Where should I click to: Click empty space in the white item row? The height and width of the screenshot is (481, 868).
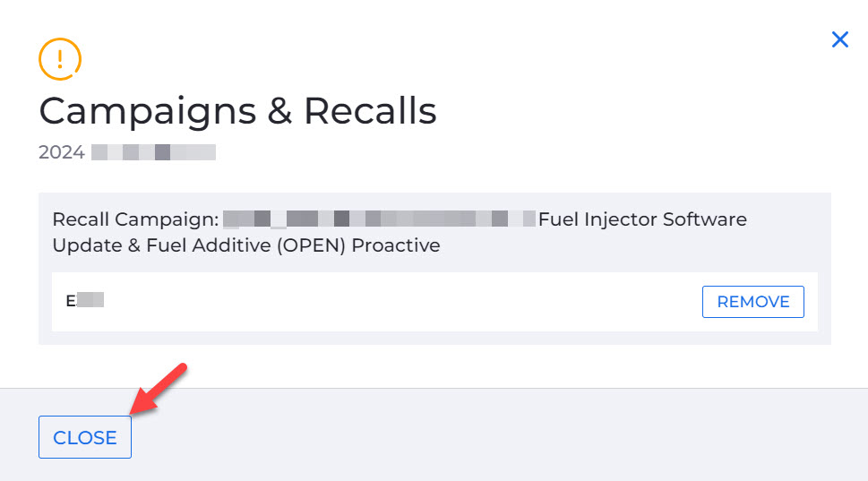tap(399, 302)
